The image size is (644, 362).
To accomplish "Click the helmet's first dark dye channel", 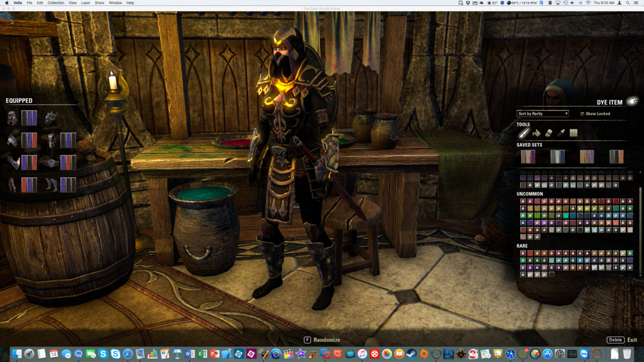I will 24,118.
